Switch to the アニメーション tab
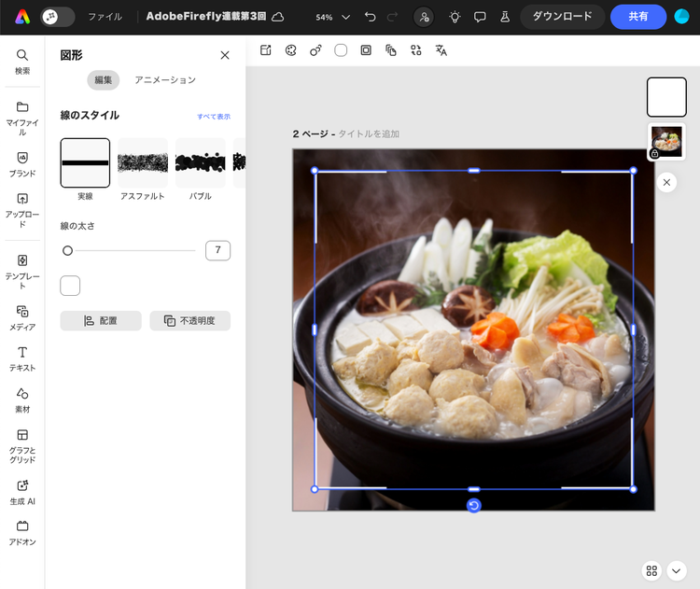This screenshot has width=700, height=589. (x=165, y=80)
